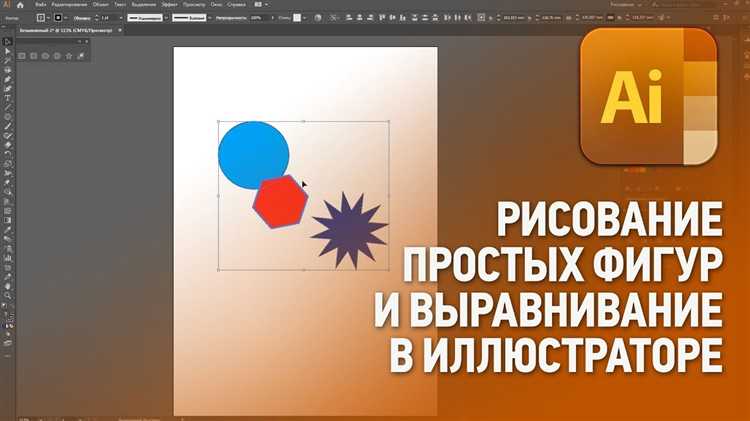
Task: Open the Объект menu
Action: [x=101, y=4]
